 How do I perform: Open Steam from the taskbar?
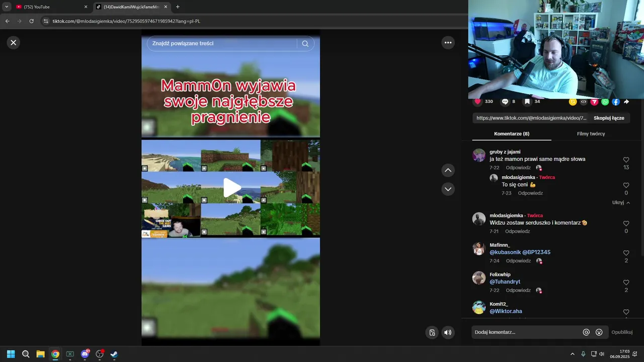[114, 354]
